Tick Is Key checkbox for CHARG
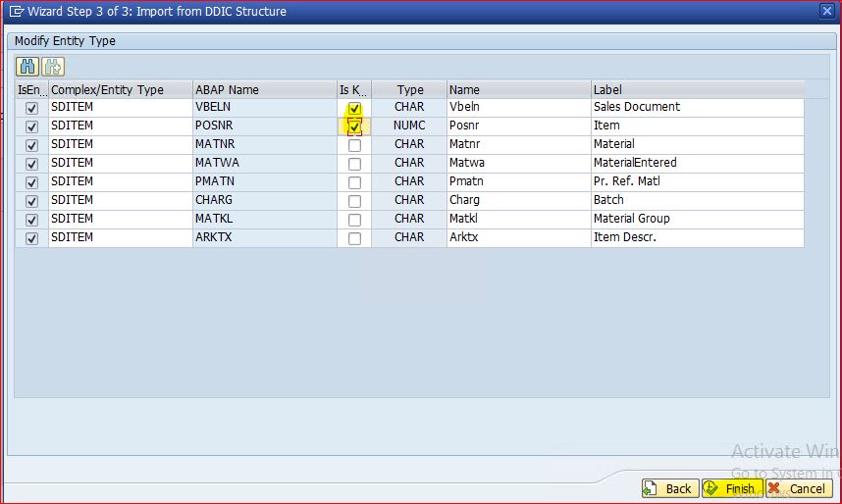842x504 pixels. tap(354, 201)
